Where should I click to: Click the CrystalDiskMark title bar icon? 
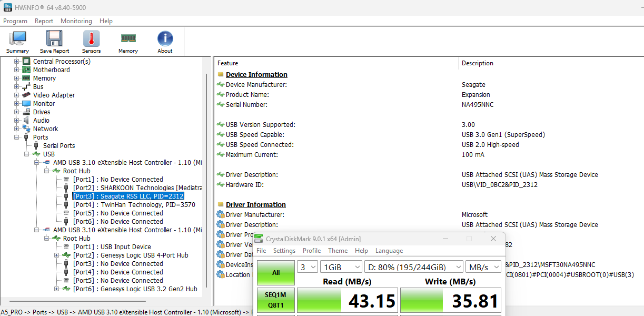coord(259,239)
